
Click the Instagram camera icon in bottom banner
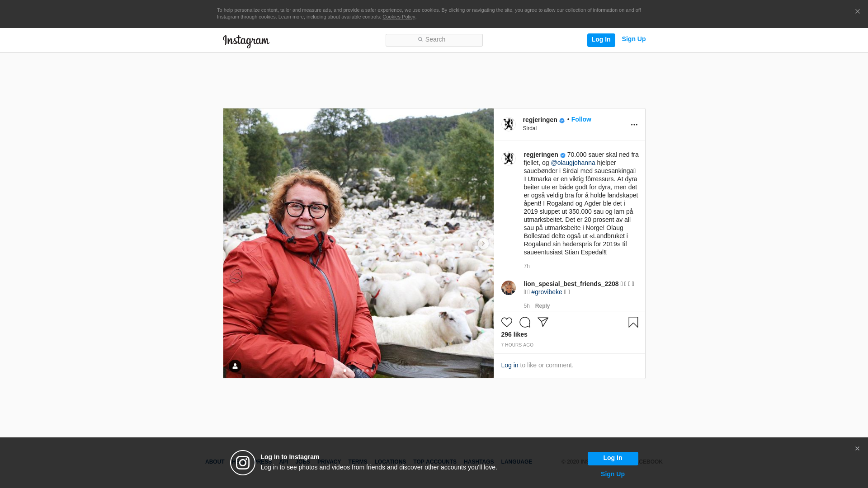243,463
